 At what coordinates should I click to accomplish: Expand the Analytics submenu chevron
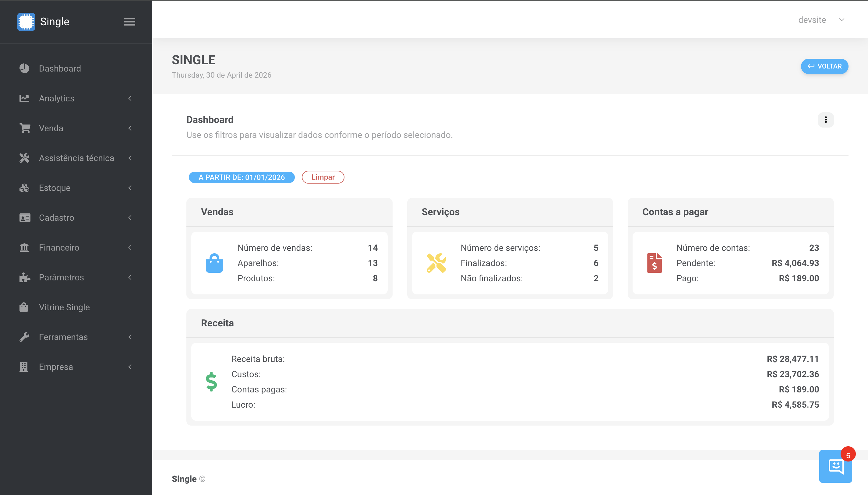point(130,98)
